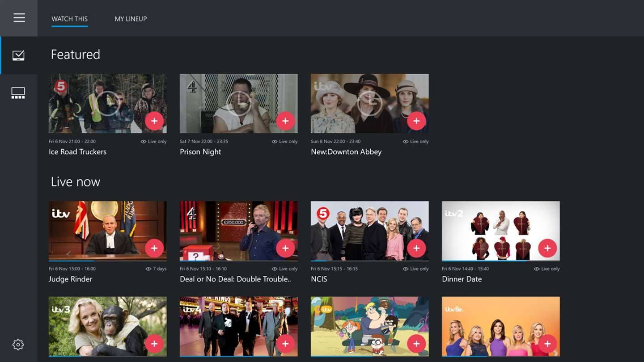The image size is (644, 362).
Task: Click 'Fri 6 Nov 14:40 - 15:40' time
Action: click(x=465, y=269)
